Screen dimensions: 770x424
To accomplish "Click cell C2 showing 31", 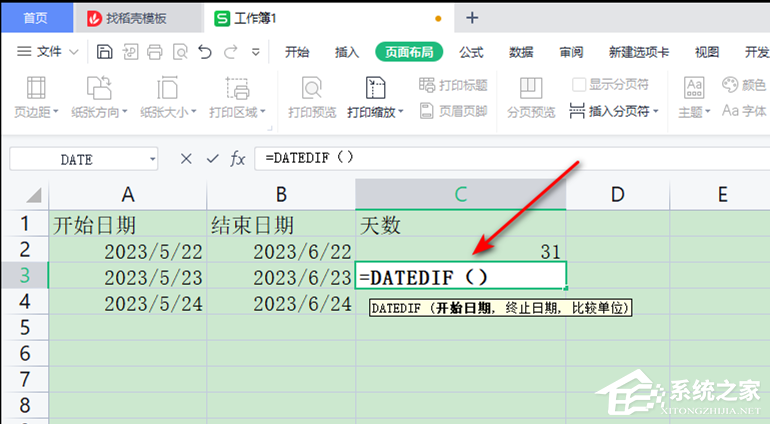I will (461, 251).
